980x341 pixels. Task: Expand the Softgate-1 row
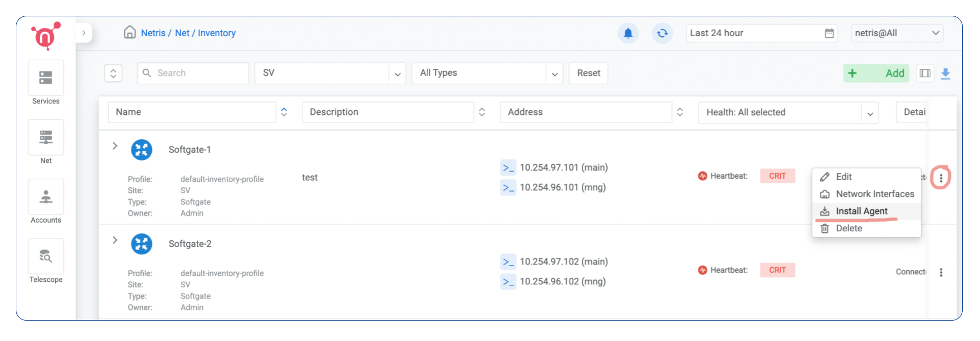point(115,146)
